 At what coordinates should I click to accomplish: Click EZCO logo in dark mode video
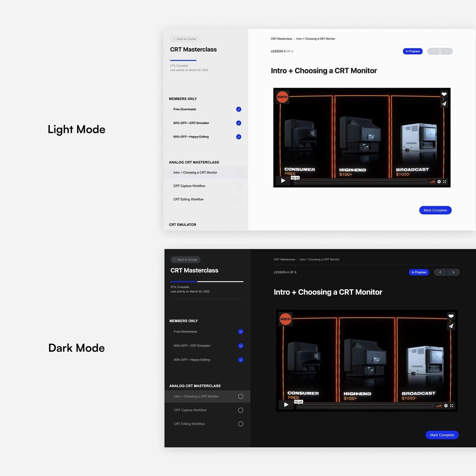pyautogui.click(x=285, y=319)
